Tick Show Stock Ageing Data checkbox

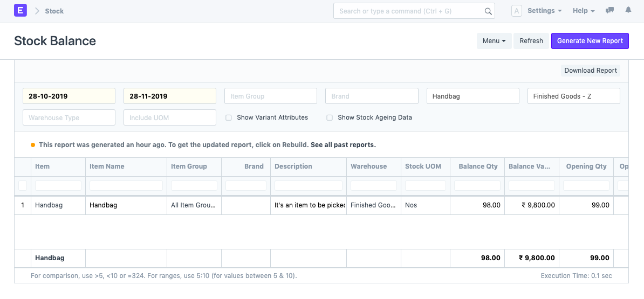point(330,117)
